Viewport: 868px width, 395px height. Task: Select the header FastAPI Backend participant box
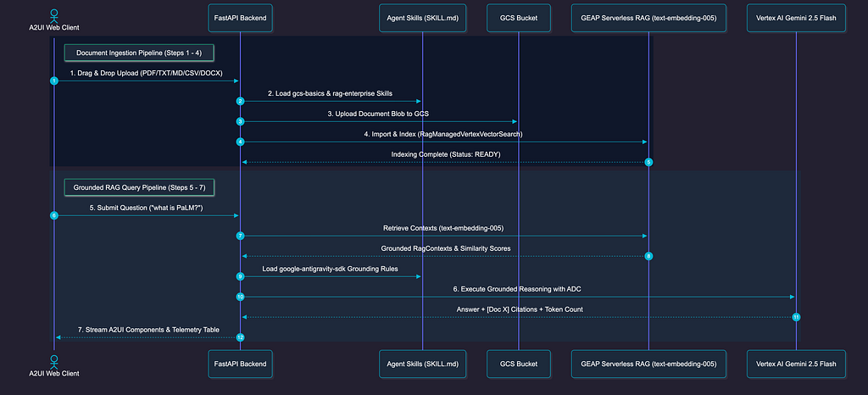[x=240, y=19]
